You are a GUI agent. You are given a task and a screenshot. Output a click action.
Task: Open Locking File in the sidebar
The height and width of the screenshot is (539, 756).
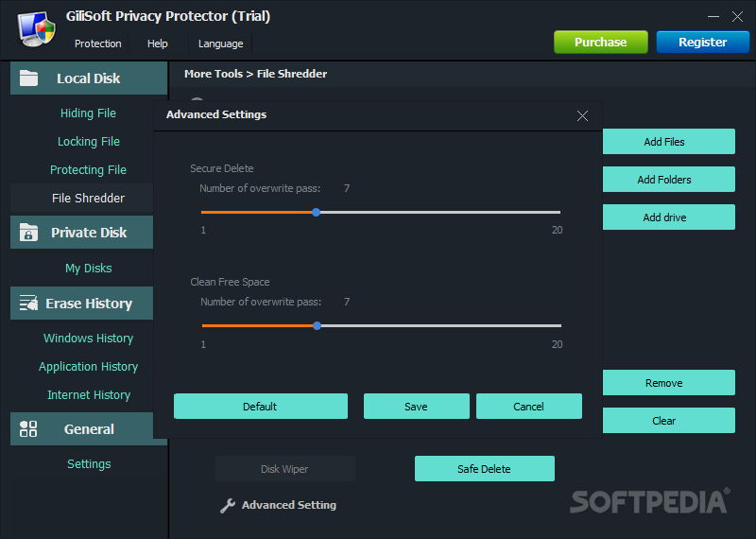[x=89, y=142]
